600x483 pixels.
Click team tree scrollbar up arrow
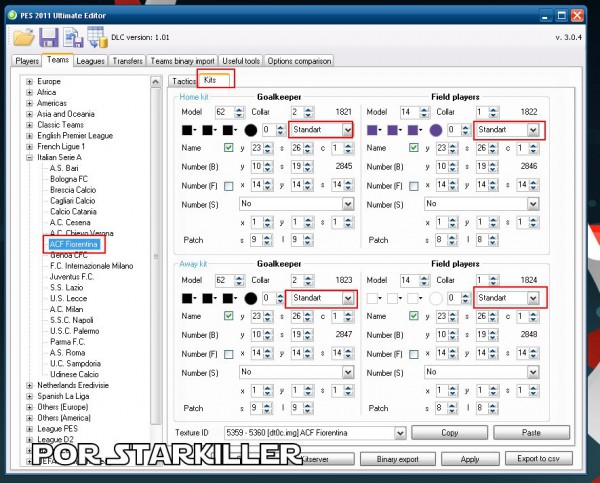[155, 82]
